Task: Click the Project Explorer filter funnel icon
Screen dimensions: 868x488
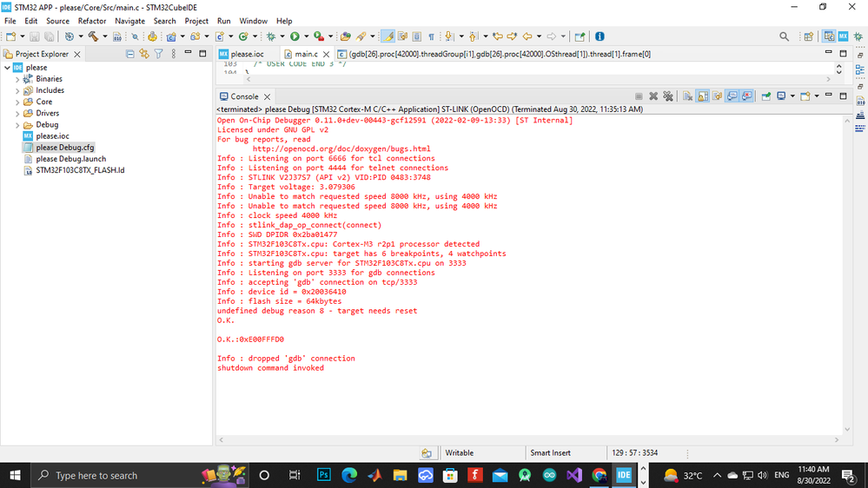Action: coord(159,54)
